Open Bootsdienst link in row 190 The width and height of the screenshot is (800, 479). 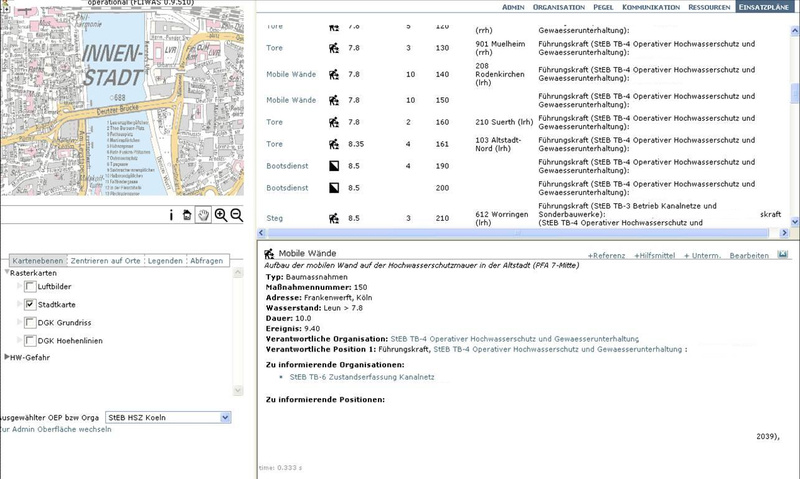click(x=287, y=166)
